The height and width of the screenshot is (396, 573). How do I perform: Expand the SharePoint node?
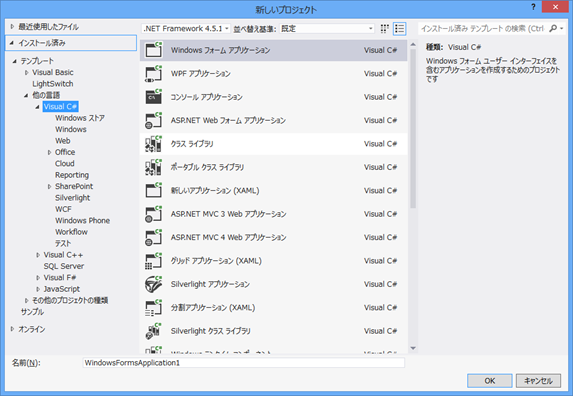(49, 186)
